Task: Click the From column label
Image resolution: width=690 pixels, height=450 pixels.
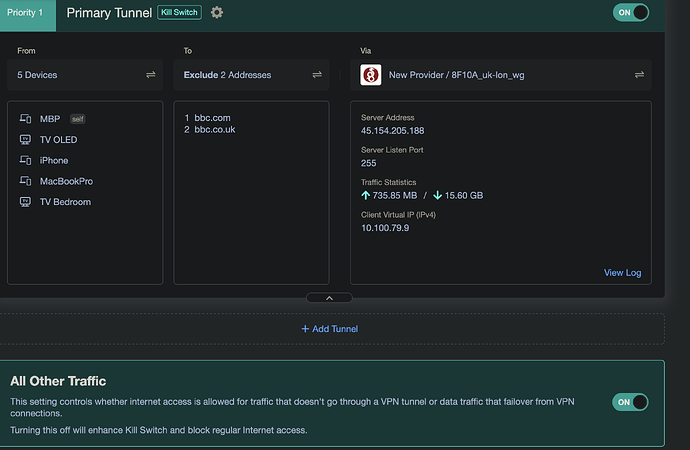Action: [x=26, y=51]
